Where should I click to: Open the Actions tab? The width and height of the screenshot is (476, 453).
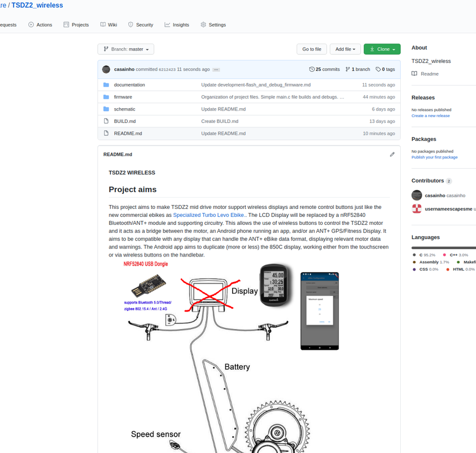click(40, 25)
